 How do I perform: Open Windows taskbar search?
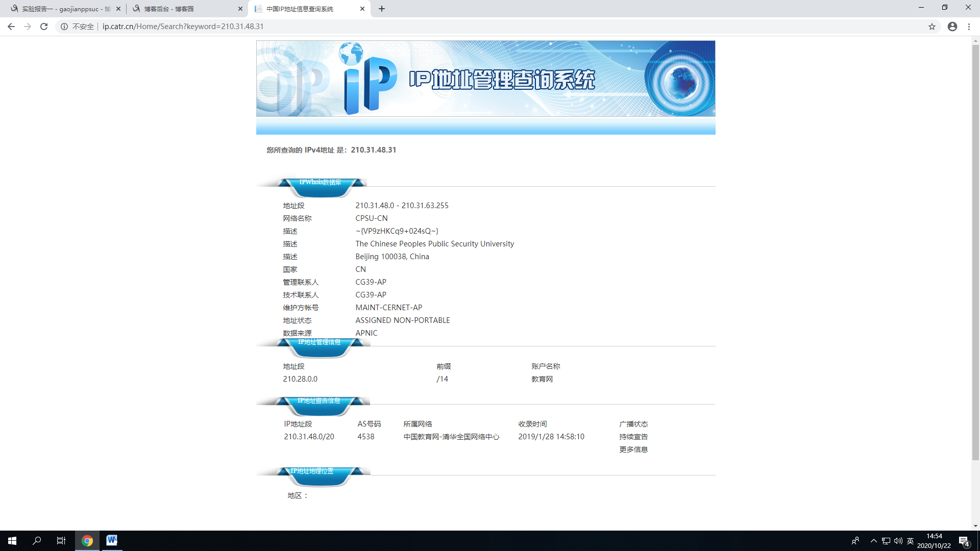coord(37,541)
